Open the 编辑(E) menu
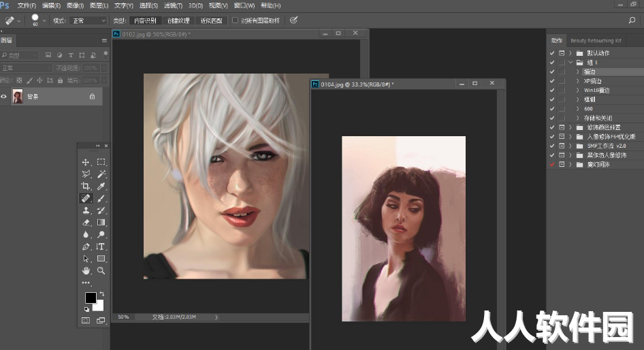This screenshot has width=644, height=350. point(51,5)
